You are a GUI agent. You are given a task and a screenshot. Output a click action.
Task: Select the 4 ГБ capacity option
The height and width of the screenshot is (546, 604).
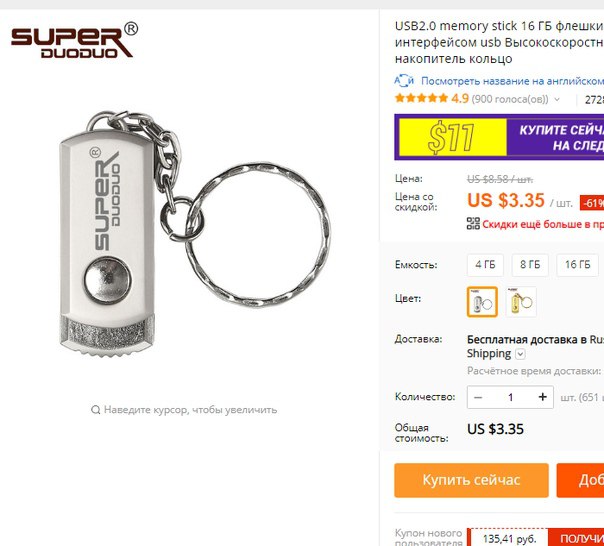[x=485, y=265]
